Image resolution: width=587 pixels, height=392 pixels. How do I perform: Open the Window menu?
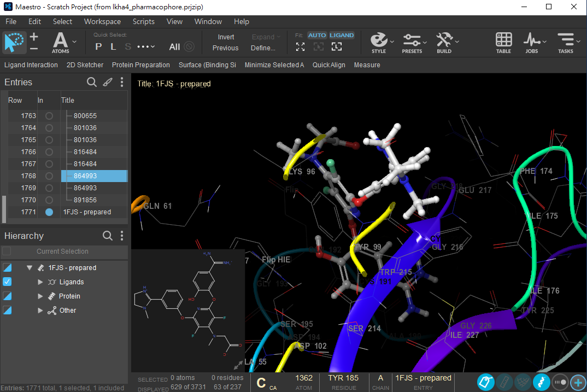click(x=208, y=21)
